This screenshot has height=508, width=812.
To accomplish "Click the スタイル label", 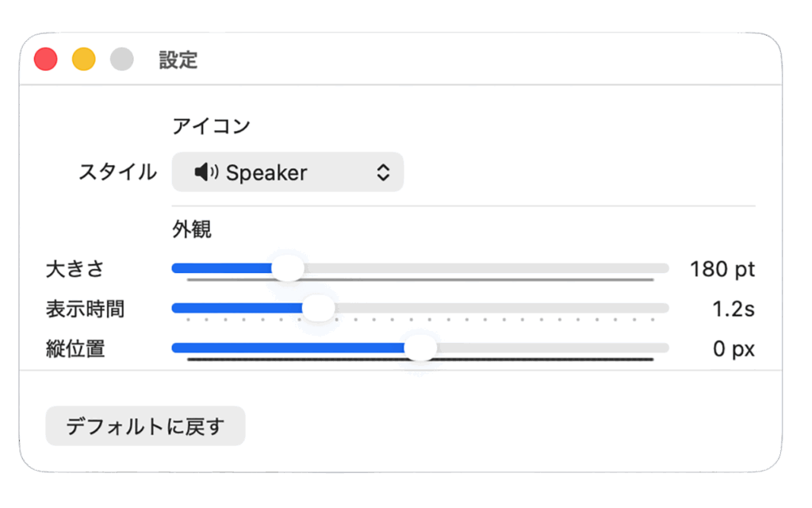I will 117,172.
